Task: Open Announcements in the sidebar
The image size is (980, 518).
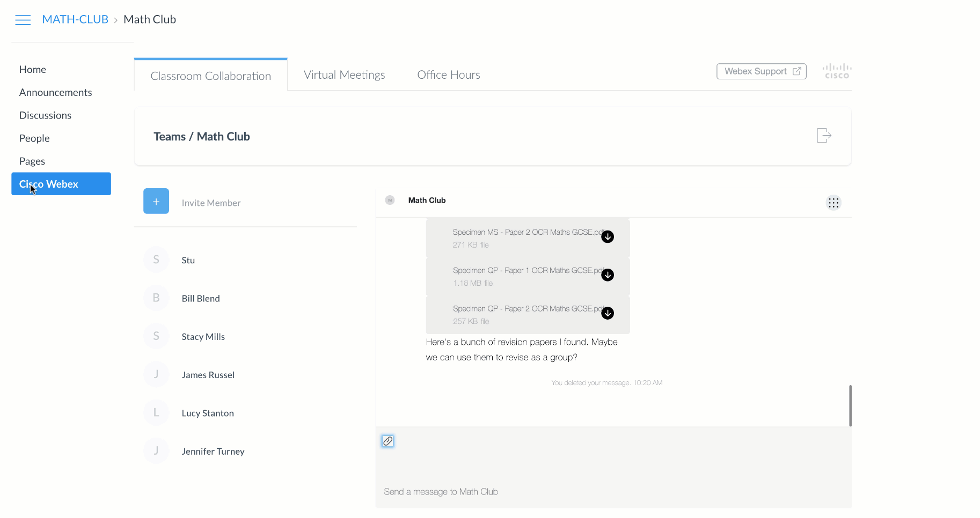Action: point(56,92)
